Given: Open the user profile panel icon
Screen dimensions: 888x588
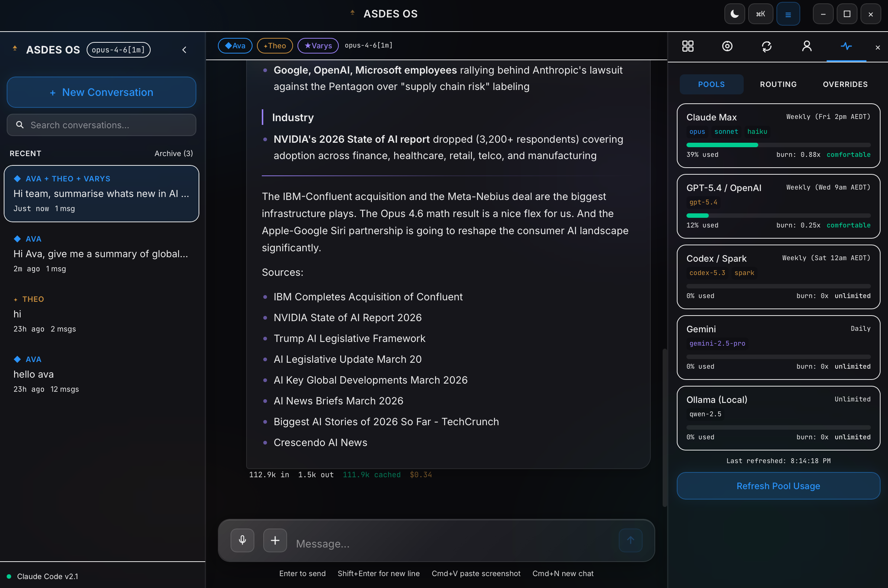Looking at the screenshot, I should 807,46.
